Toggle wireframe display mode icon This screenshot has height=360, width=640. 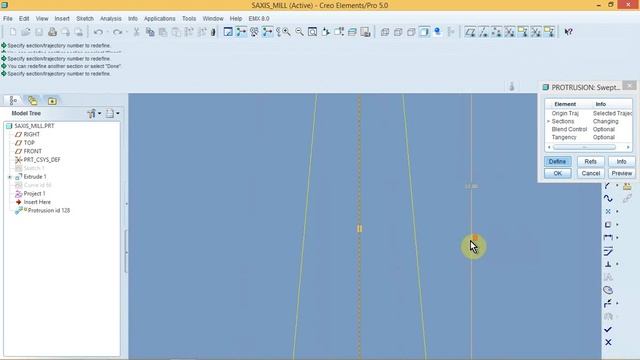pyautogui.click(x=385, y=32)
